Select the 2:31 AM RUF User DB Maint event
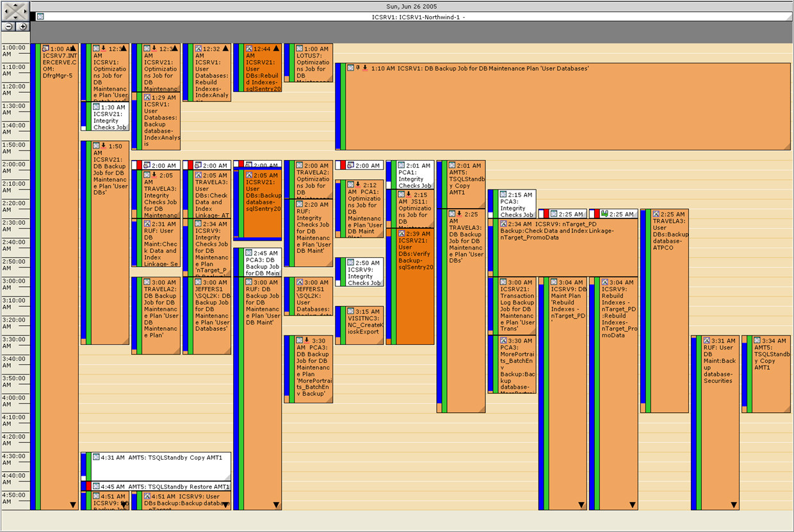Screen dimensions: 794x532 (156, 243)
